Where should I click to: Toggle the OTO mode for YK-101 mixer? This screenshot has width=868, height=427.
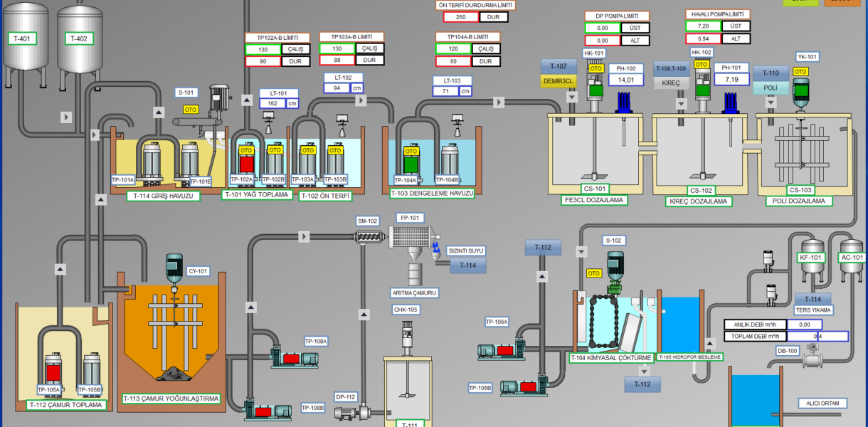pos(800,72)
